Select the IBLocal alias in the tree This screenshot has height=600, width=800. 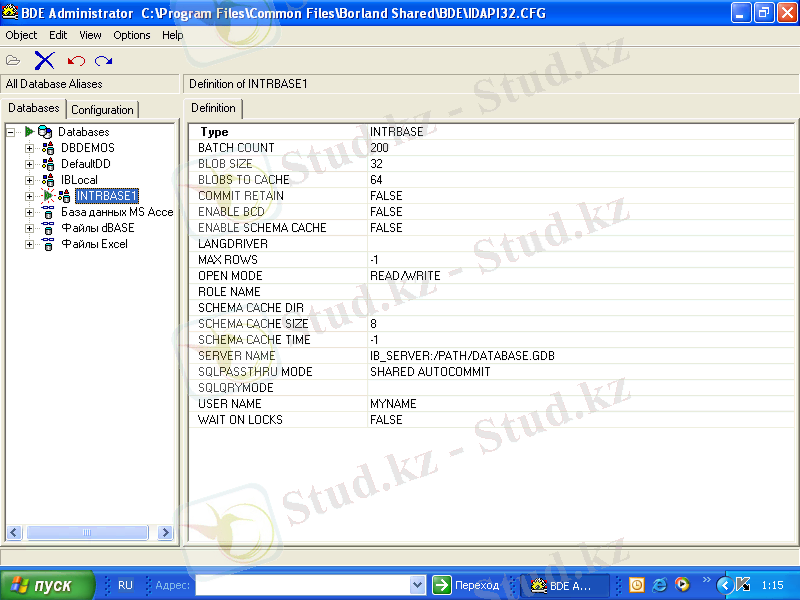[79, 180]
